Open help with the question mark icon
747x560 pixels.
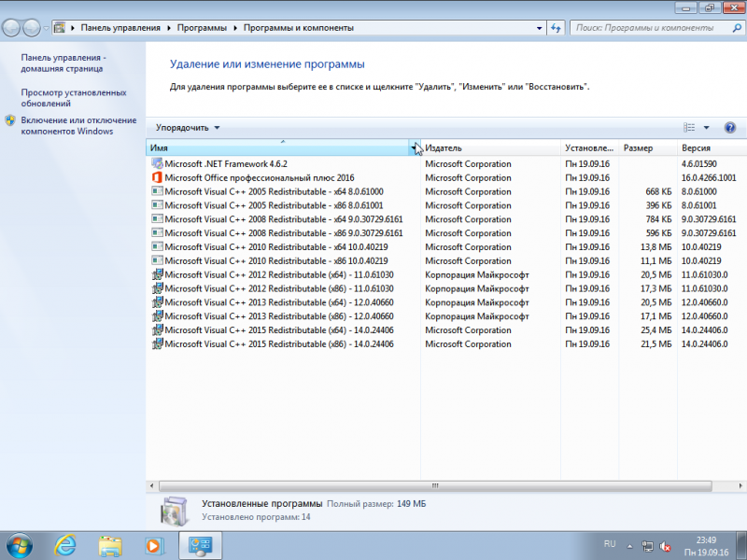click(x=730, y=128)
